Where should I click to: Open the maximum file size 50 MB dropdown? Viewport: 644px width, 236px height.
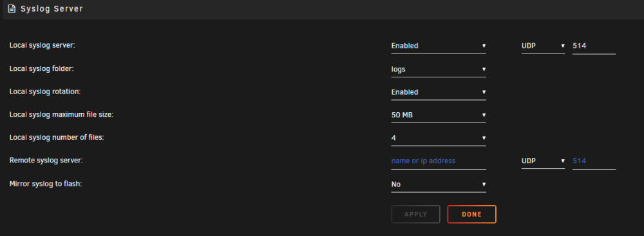(x=438, y=115)
